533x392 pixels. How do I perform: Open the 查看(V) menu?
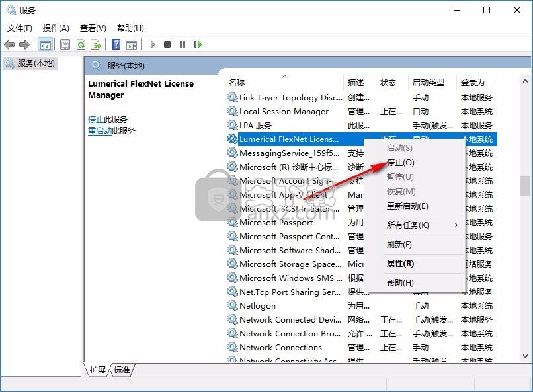pyautogui.click(x=93, y=28)
